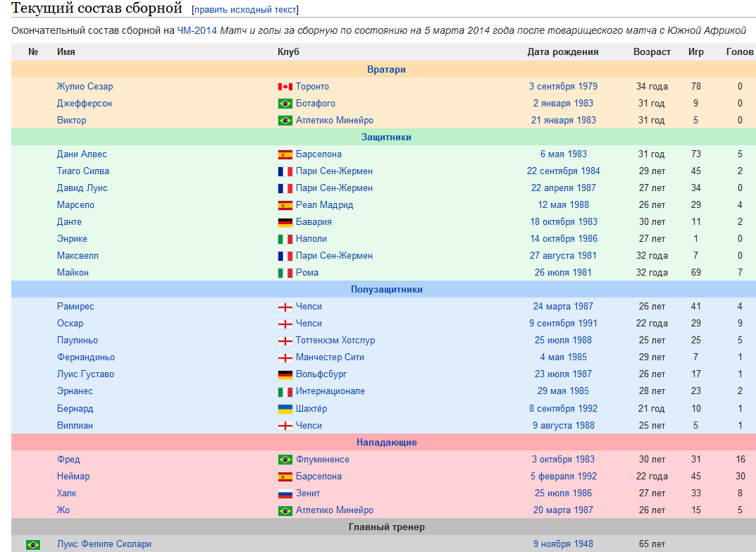Click the England flag beside Тоттенхэм Хотспур

[x=285, y=341]
